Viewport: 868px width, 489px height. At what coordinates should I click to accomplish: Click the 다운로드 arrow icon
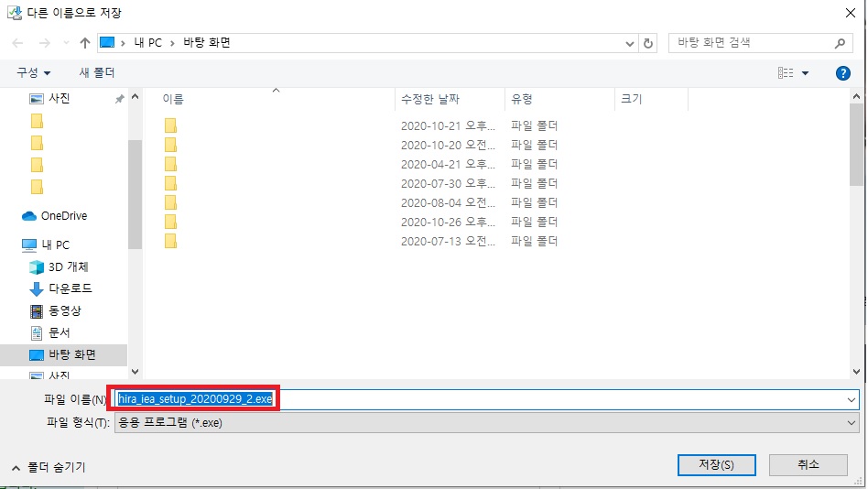37,288
